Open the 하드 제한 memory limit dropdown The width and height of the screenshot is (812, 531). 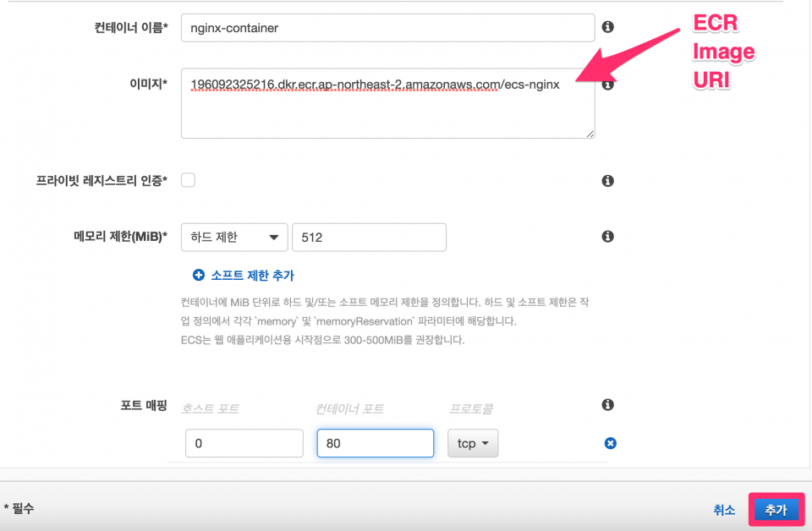point(234,238)
